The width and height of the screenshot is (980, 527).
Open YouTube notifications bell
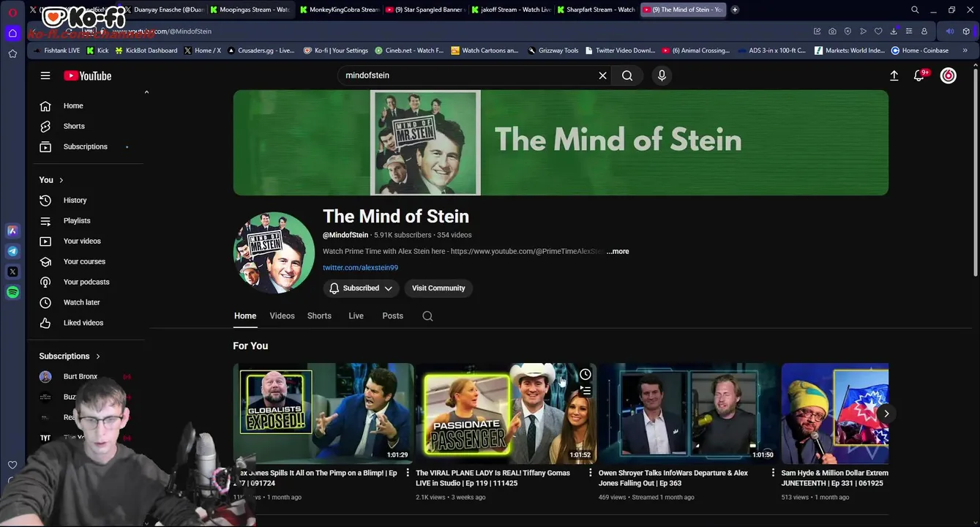(919, 75)
